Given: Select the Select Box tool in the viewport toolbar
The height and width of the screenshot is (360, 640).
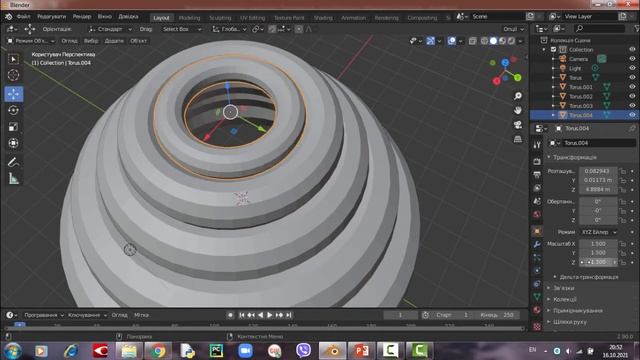Looking at the screenshot, I should coord(13,60).
